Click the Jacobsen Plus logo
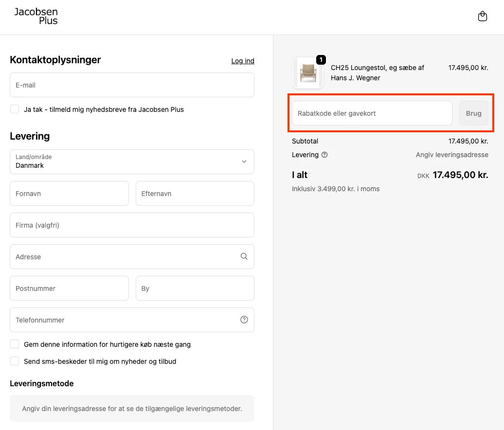The image size is (504, 430). 36,17
